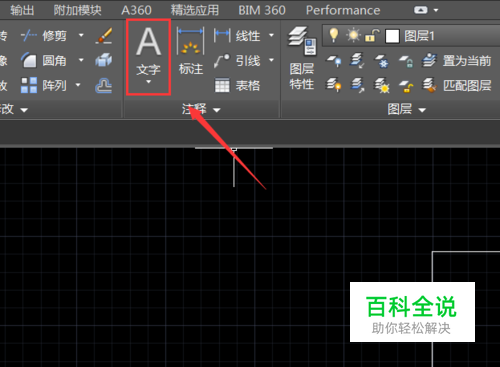This screenshot has height=367, width=500.
Task: Select the 引线 leader tool
Action: pyautogui.click(x=237, y=61)
